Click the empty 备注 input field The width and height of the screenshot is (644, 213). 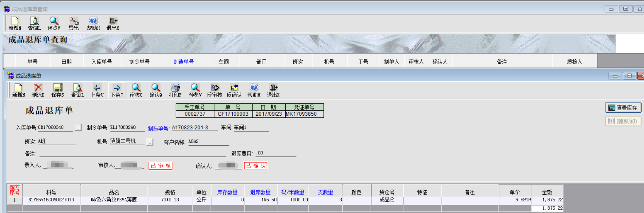pos(133,153)
